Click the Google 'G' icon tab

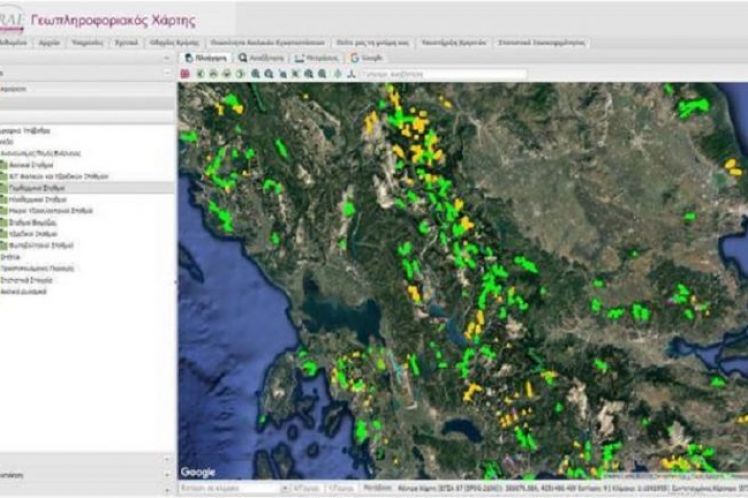[x=355, y=58]
